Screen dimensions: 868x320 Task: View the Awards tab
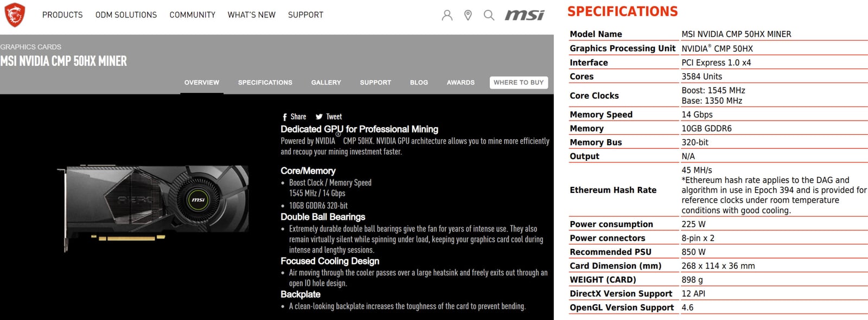point(461,83)
